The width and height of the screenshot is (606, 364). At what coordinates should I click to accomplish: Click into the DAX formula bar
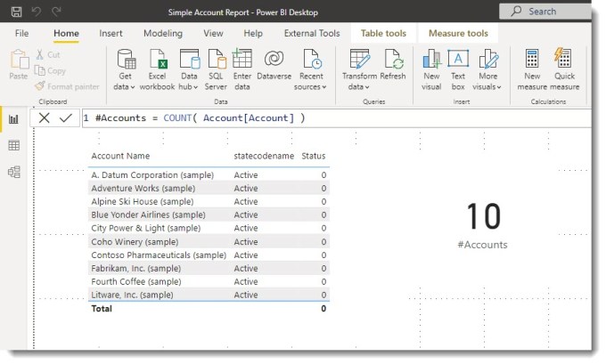pos(336,118)
